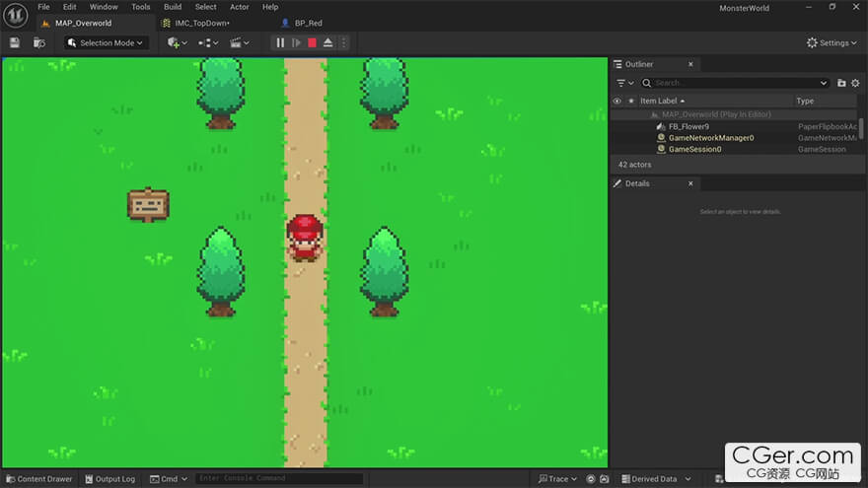Create a new folder in the Outliner
Image resolution: width=868 pixels, height=488 pixels.
pos(841,83)
